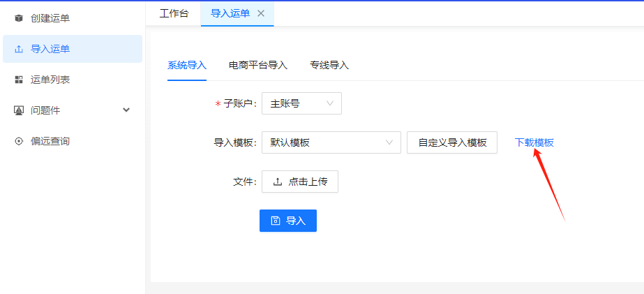Click the upload icon beside 导入运单 in sidebar
This screenshot has height=294, width=644.
[x=19, y=49]
